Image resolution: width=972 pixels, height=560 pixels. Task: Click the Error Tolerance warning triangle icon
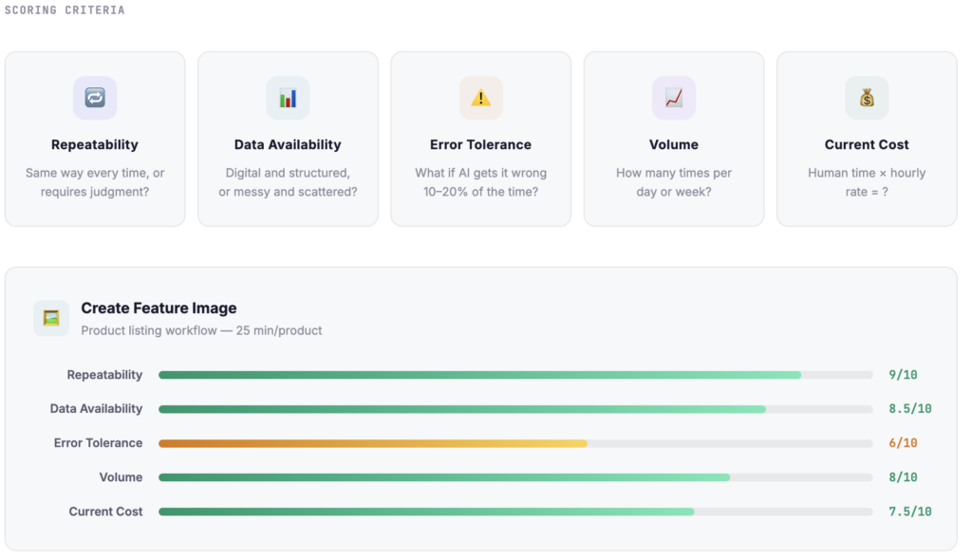pos(481,98)
